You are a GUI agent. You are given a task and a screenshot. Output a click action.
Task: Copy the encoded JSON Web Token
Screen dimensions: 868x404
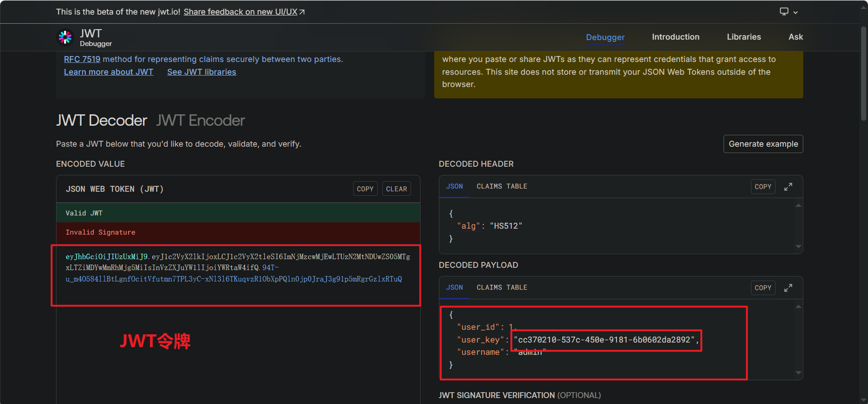365,189
